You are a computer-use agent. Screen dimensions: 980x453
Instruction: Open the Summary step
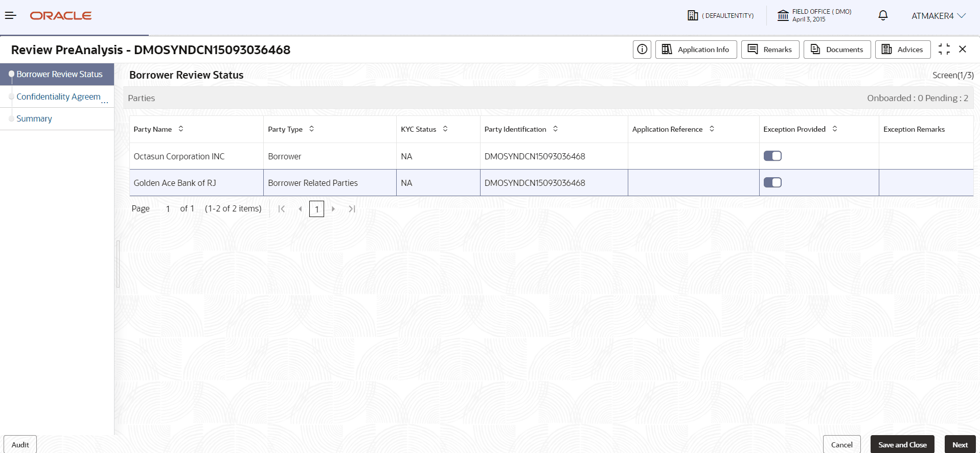pos(34,118)
